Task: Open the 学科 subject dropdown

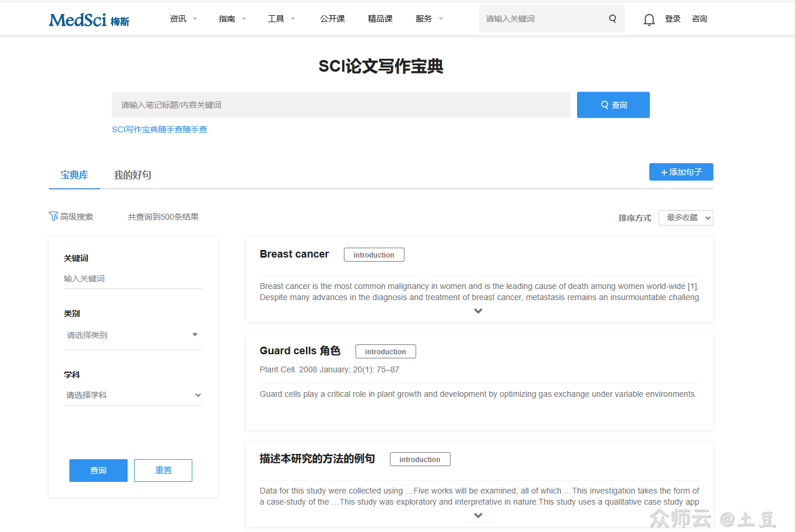Action: point(133,395)
